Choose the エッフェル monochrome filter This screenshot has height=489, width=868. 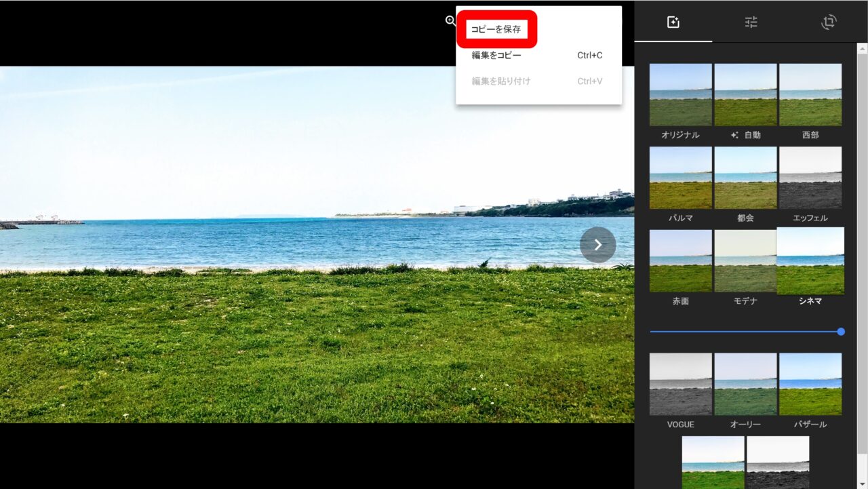[x=810, y=178]
